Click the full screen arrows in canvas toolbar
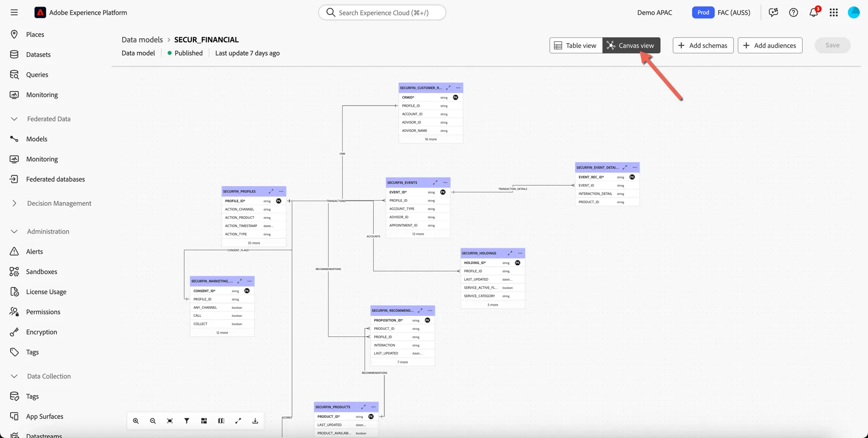The width and height of the screenshot is (868, 438). coord(238,421)
